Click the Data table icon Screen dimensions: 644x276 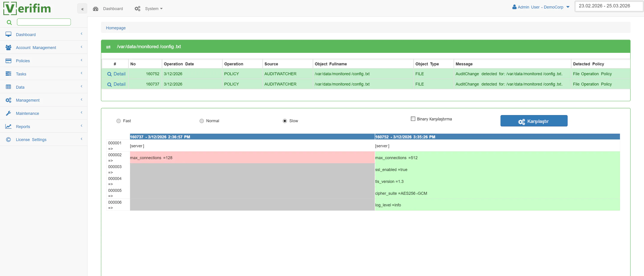(x=8, y=87)
